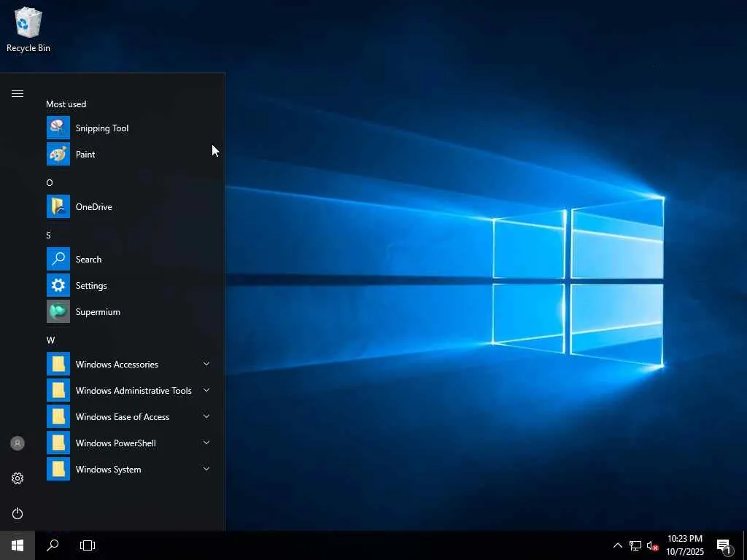The image size is (747, 560).
Task: Click the Power button in Start sidebar
Action: [18, 513]
